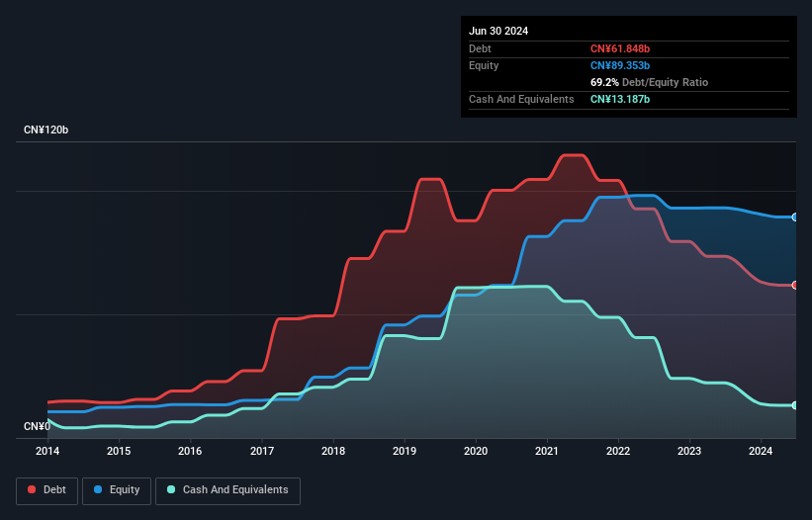This screenshot has height=520, width=812.
Task: Select Cash value CN¥13.187b in tooltip
Action: coord(620,99)
